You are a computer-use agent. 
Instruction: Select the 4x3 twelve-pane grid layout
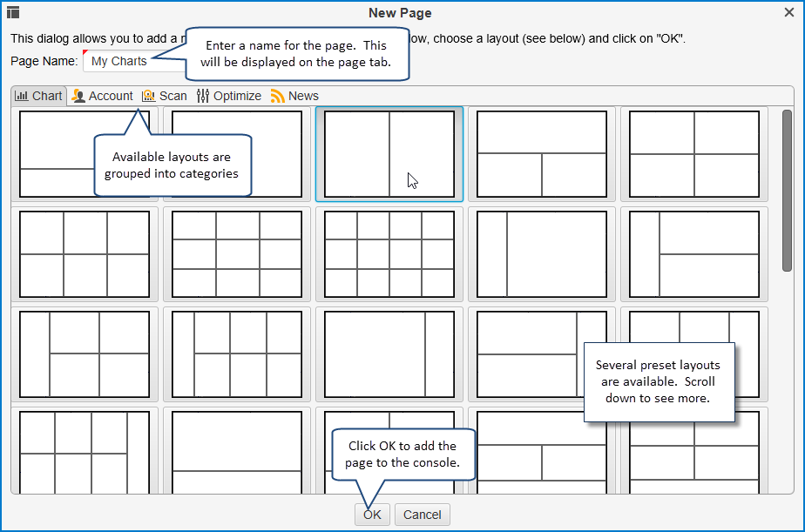pyautogui.click(x=389, y=253)
